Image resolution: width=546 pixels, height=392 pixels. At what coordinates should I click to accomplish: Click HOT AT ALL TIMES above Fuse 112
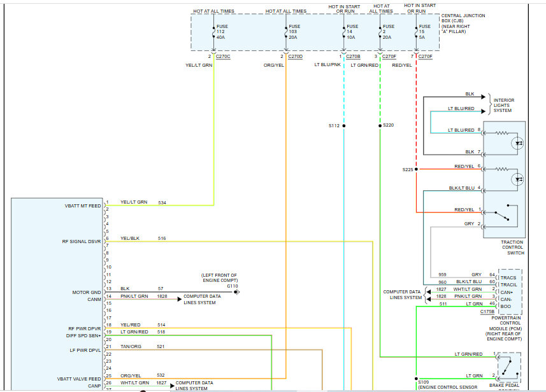coord(214,11)
